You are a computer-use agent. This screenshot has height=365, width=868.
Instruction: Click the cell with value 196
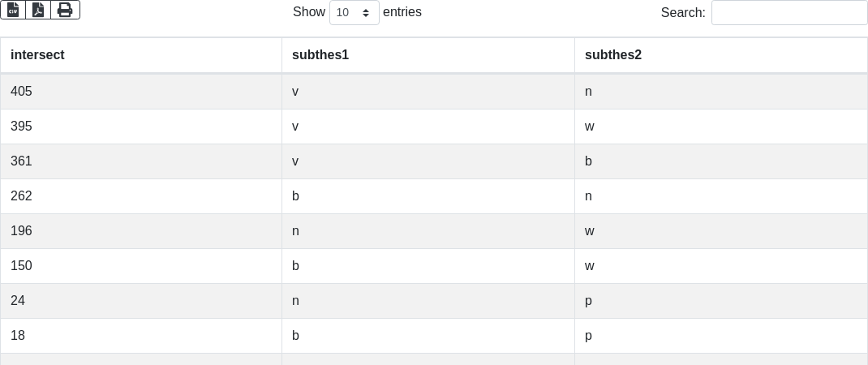tap(21, 231)
